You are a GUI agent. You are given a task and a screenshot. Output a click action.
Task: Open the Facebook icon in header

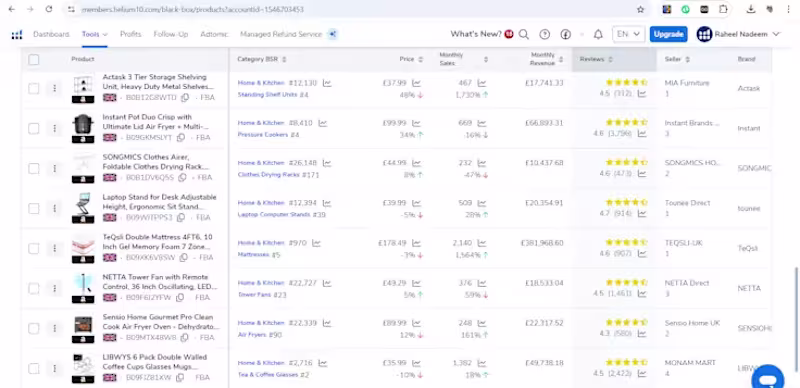pyautogui.click(x=565, y=34)
